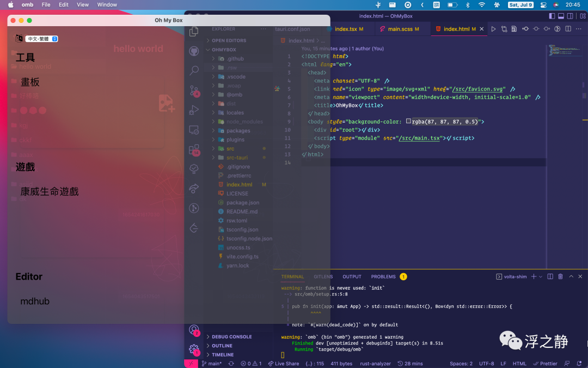Add a new terminal with plus icon

click(534, 276)
